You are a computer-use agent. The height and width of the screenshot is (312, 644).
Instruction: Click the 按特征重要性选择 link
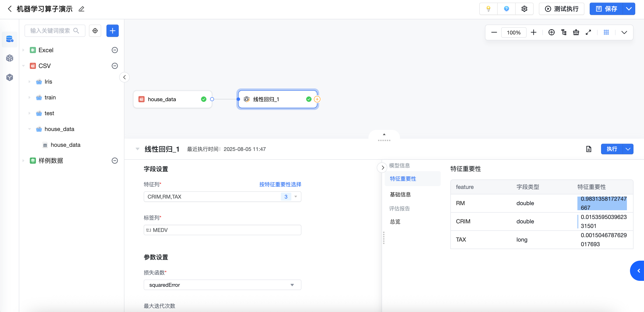[280, 184]
